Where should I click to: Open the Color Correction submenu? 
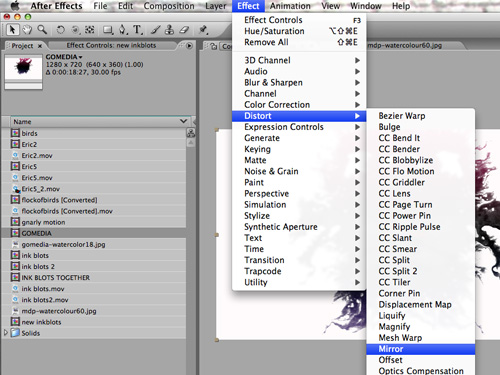point(299,105)
